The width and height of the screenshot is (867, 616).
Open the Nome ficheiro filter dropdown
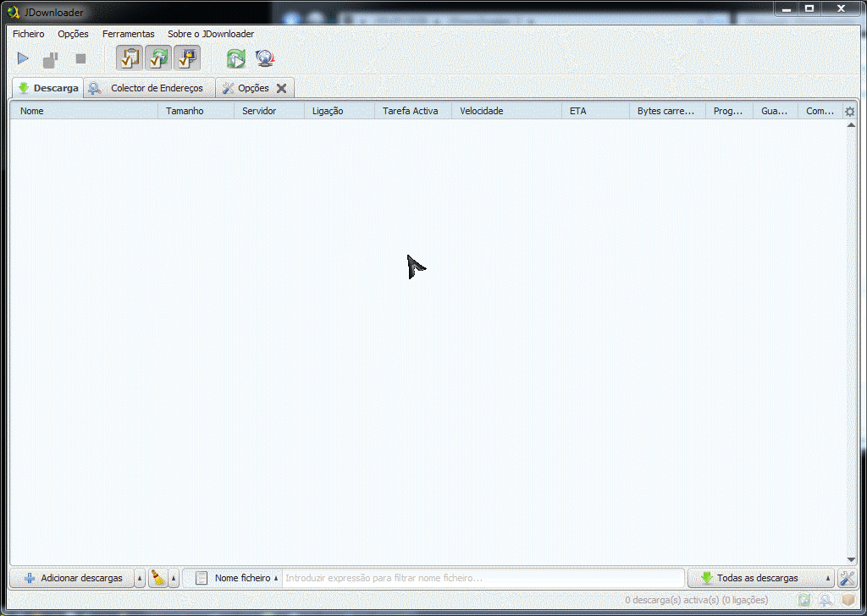pyautogui.click(x=237, y=579)
